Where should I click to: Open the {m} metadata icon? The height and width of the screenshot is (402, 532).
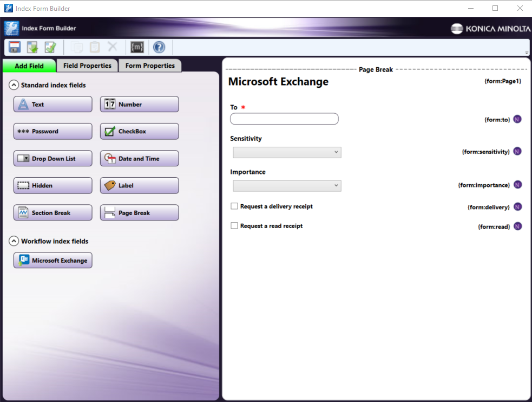click(137, 47)
